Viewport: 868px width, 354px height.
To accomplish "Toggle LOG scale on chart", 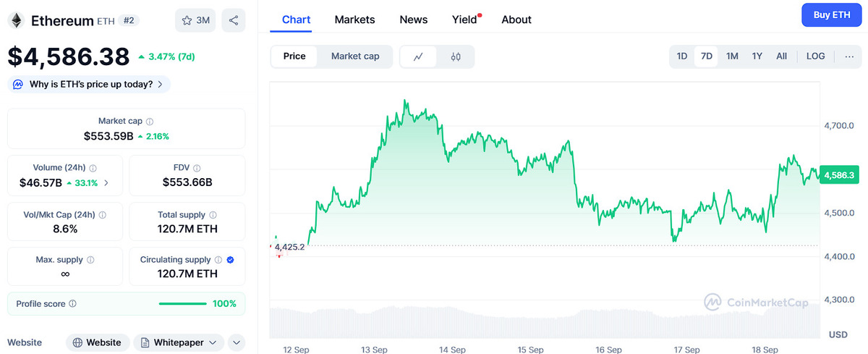I will [x=816, y=56].
